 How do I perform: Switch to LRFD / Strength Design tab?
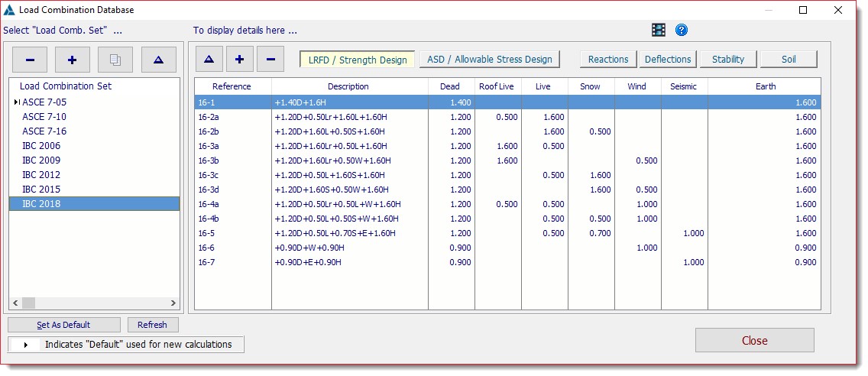click(x=357, y=60)
